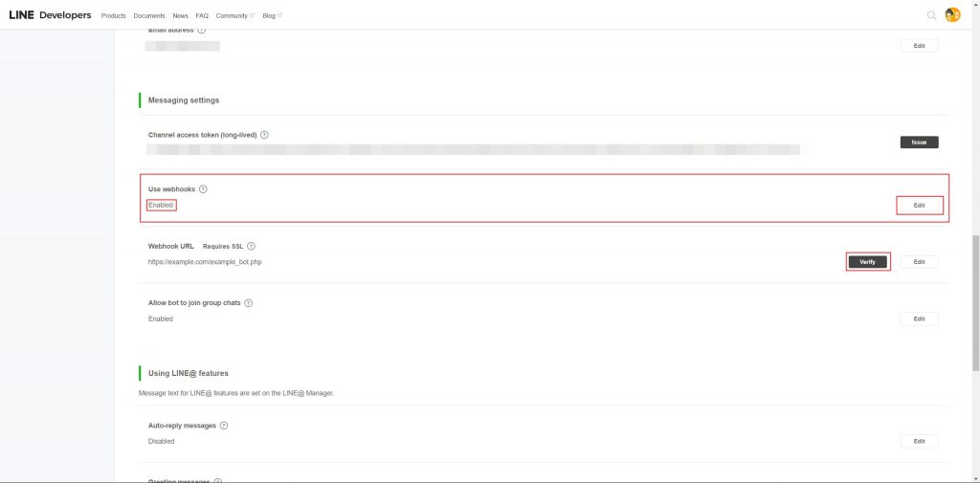Click help icon beside Channel access token

click(264, 135)
